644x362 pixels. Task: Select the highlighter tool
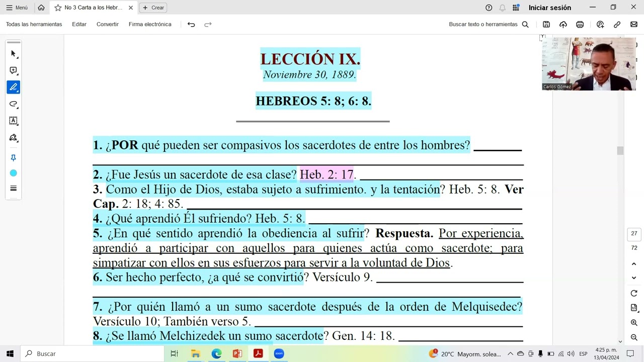point(14,87)
